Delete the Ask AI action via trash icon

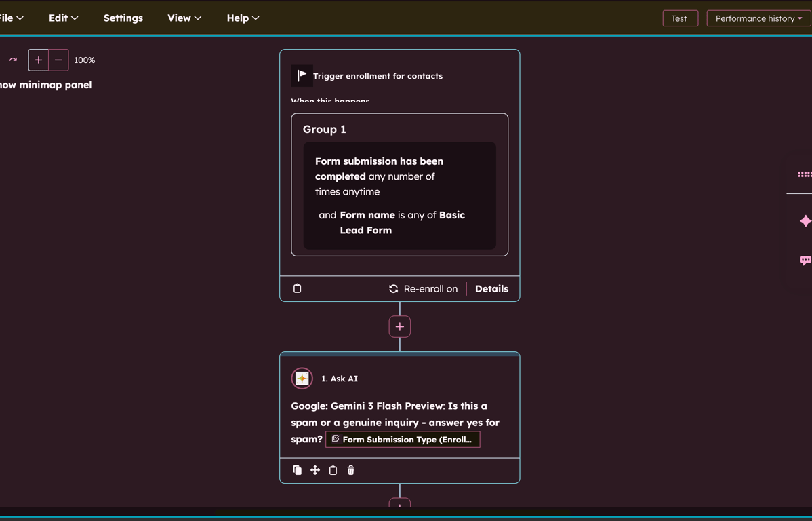350,470
